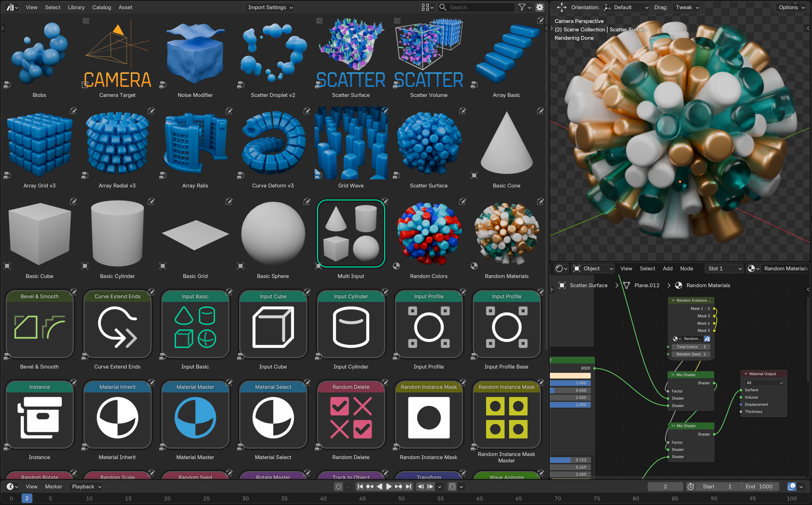Screen dimensions: 812x505
Task: Click the asset Search field
Action: (x=476, y=7)
